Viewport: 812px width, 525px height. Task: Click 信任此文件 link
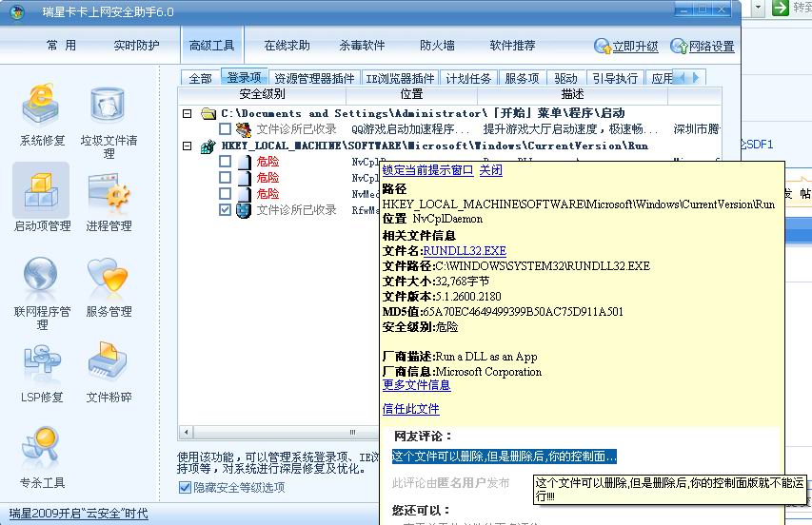[x=410, y=409]
